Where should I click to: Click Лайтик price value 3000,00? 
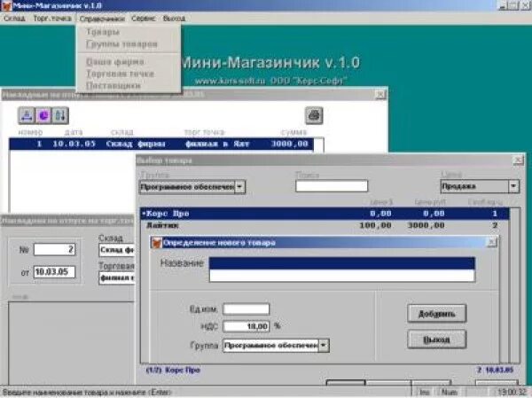(426, 225)
